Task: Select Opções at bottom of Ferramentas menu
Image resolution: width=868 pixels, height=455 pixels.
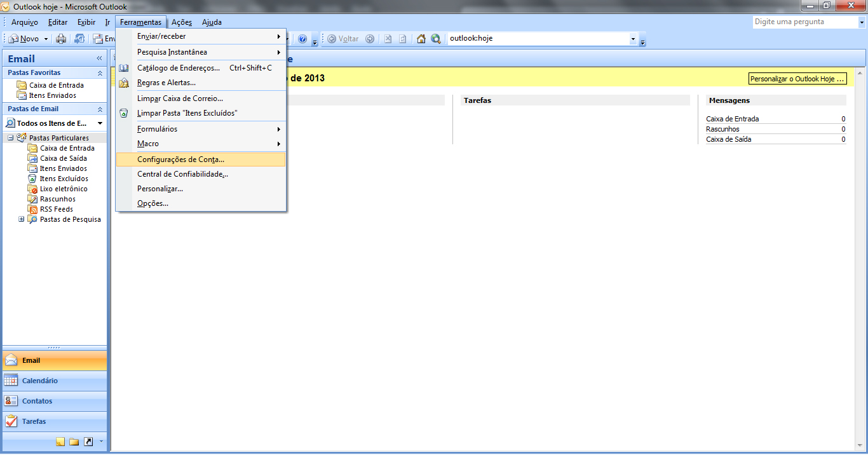Action: tap(201, 203)
